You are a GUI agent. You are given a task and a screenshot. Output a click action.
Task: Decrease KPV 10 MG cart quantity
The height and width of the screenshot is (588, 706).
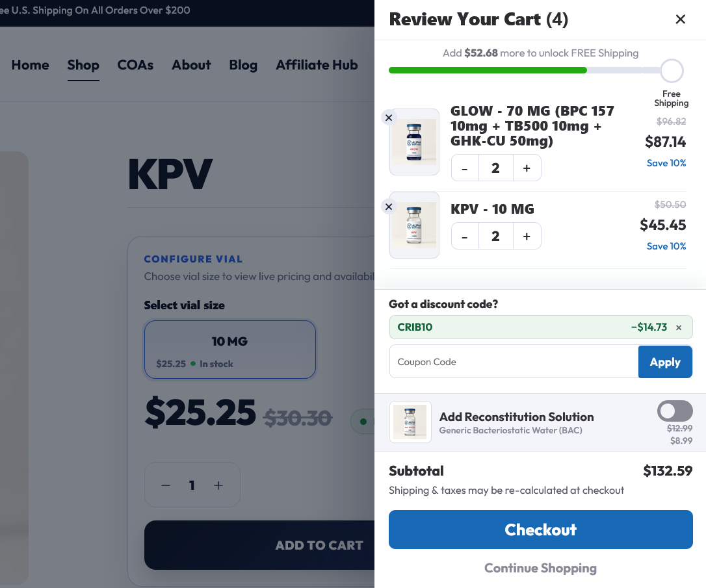pos(465,236)
